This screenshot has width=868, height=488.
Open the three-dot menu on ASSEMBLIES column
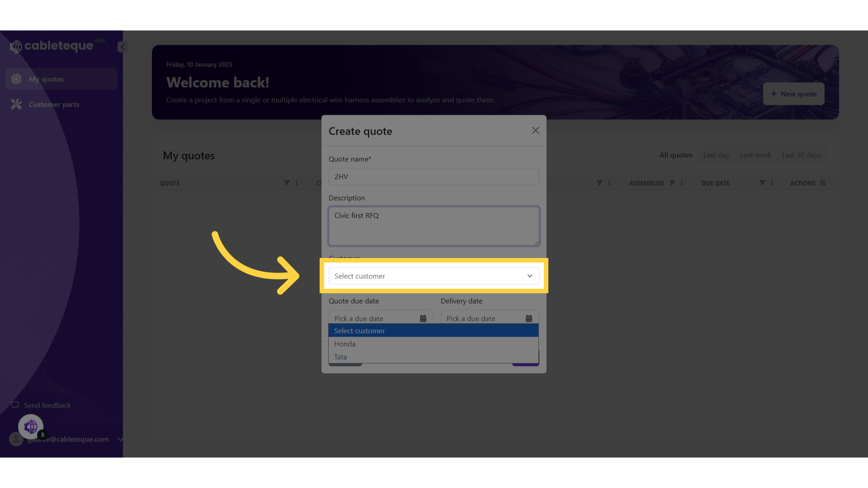[x=681, y=183]
